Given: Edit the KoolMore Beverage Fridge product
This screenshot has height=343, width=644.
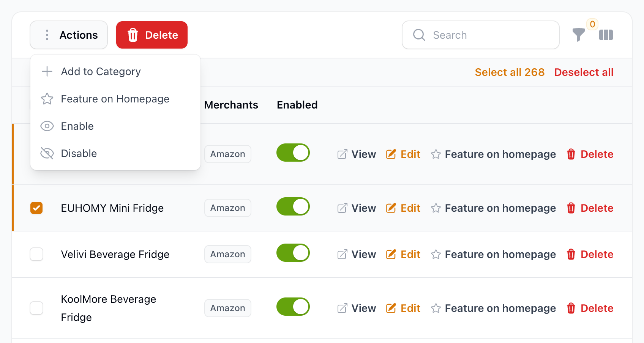Looking at the screenshot, I should [x=403, y=308].
